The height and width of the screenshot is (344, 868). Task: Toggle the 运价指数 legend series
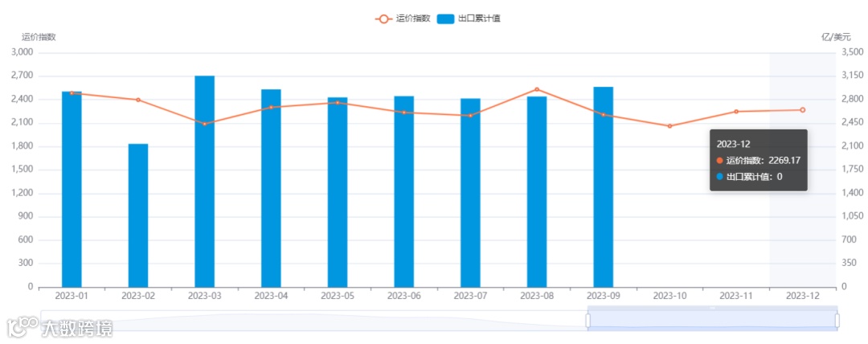coord(403,18)
